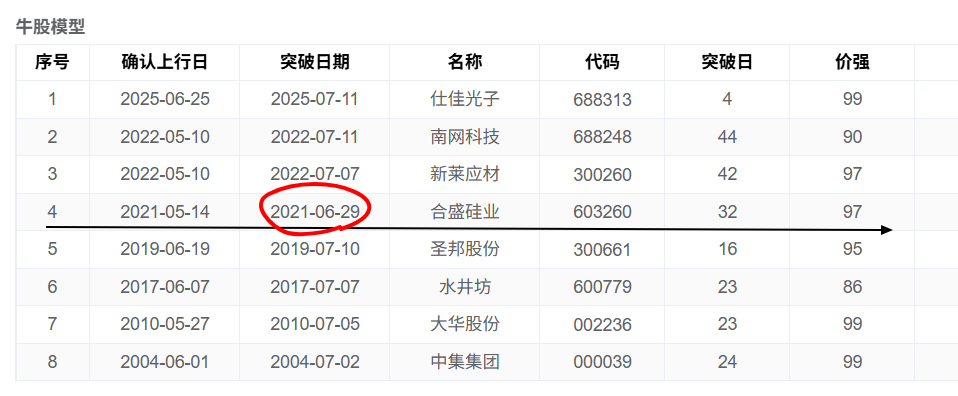Click breakout date 2025-07-11

pos(315,100)
